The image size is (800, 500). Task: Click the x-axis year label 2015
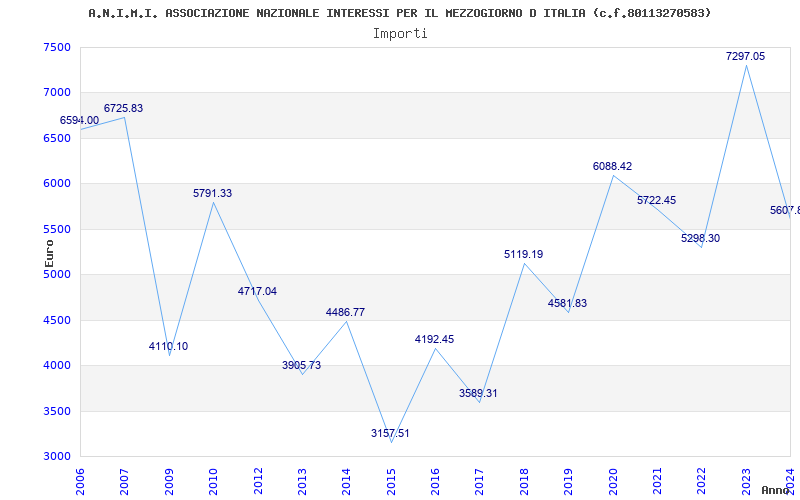coord(391,481)
